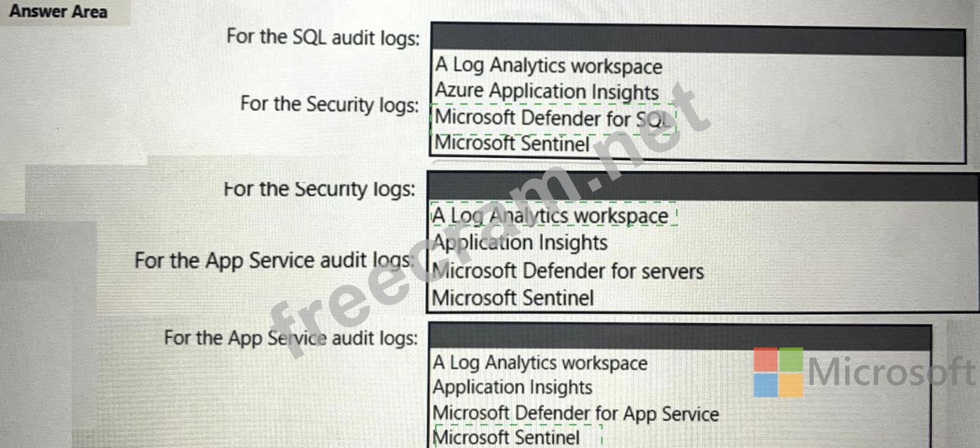Click the Answer Area heading
This screenshot has width=980, height=448.
coord(58,11)
